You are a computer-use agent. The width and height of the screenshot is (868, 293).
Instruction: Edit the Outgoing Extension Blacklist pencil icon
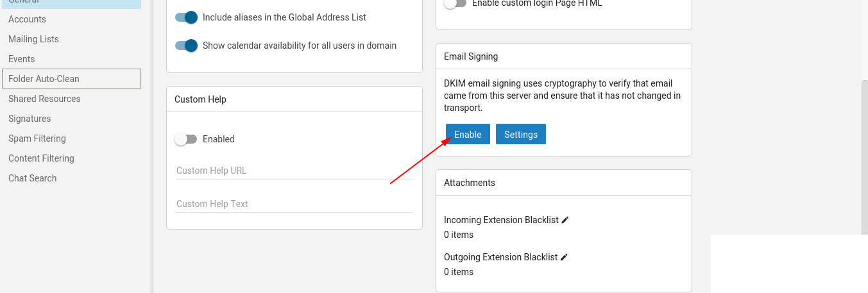pos(564,257)
